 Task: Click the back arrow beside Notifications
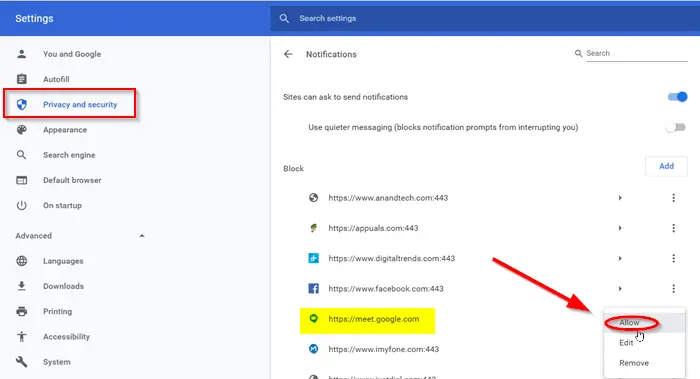click(x=288, y=54)
